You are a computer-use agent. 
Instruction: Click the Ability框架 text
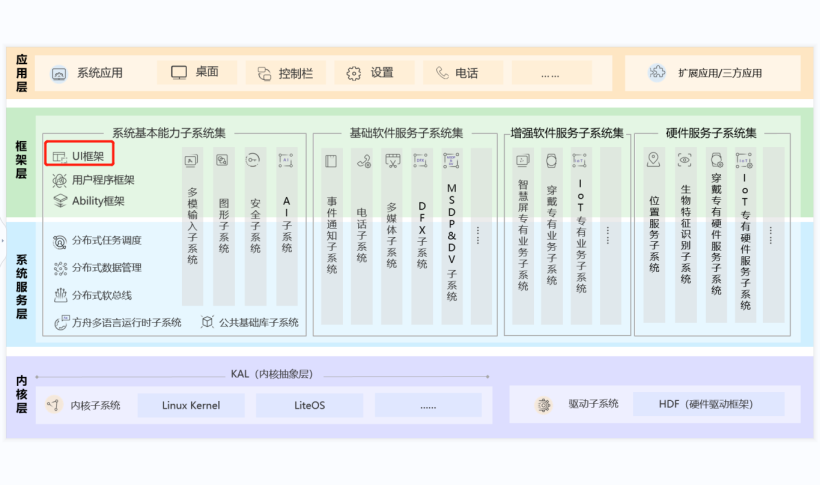tap(98, 201)
